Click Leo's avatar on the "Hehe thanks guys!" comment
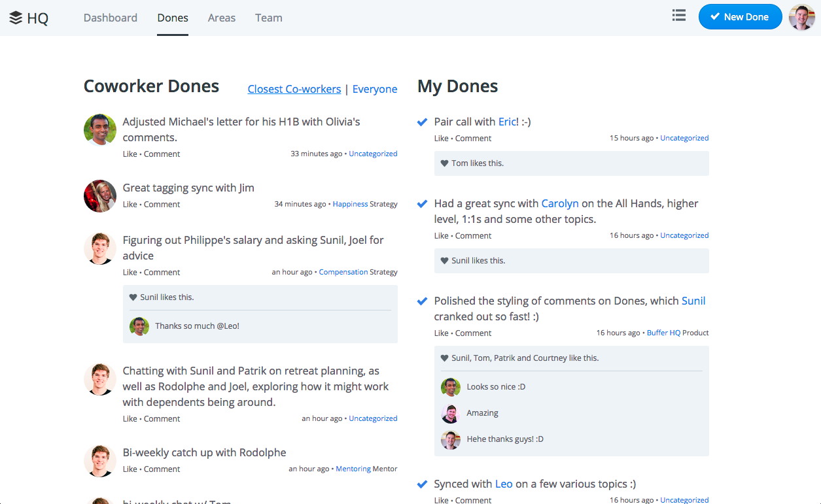Screen dimensions: 821x504 pos(450,439)
